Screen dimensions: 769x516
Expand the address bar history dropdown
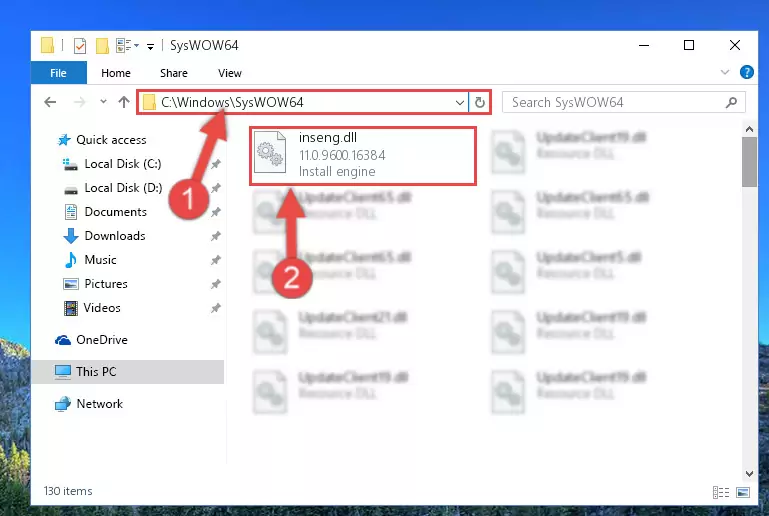pos(460,103)
